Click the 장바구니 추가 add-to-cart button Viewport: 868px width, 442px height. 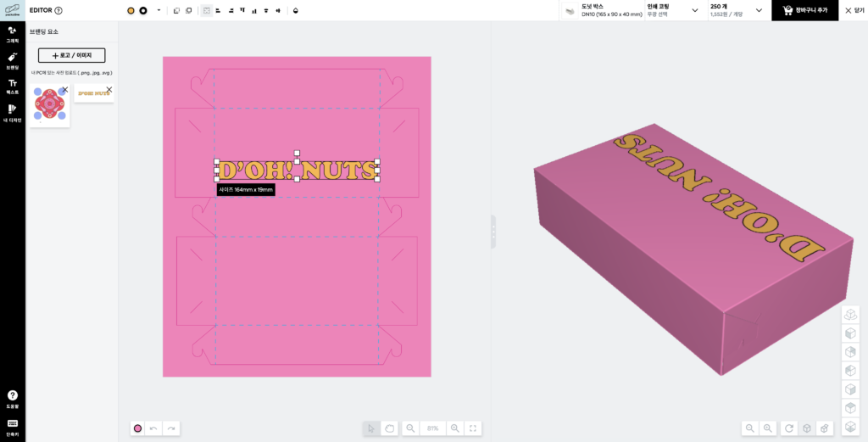[x=805, y=10]
